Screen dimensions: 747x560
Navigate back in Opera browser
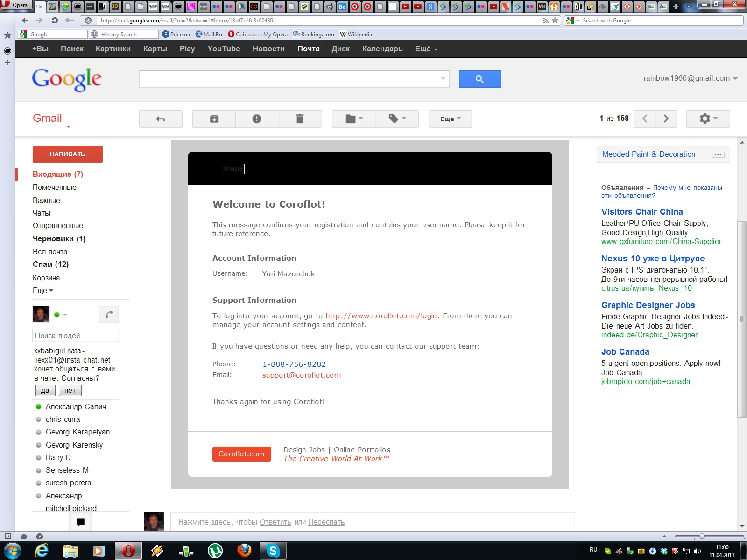point(25,21)
